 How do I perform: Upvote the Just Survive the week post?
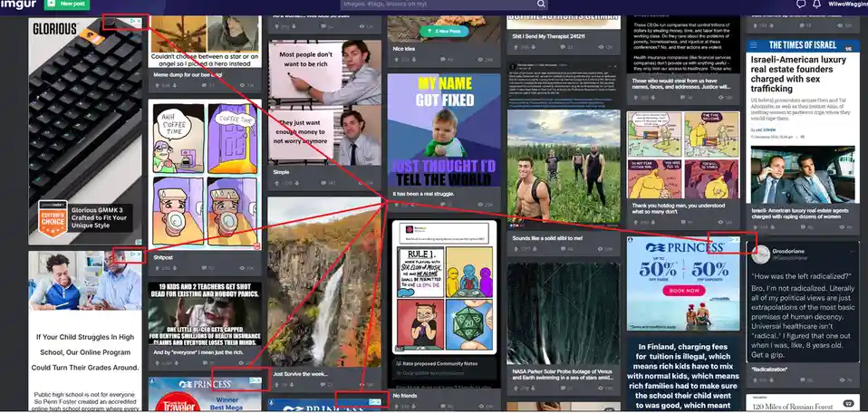[x=276, y=384]
